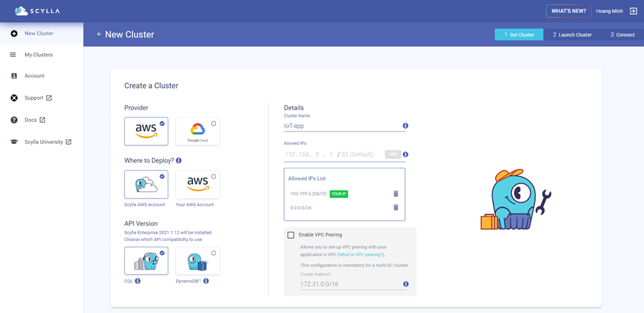Click the Docs question mark icon
Viewport: 644px width, 313px height.
[x=14, y=120]
